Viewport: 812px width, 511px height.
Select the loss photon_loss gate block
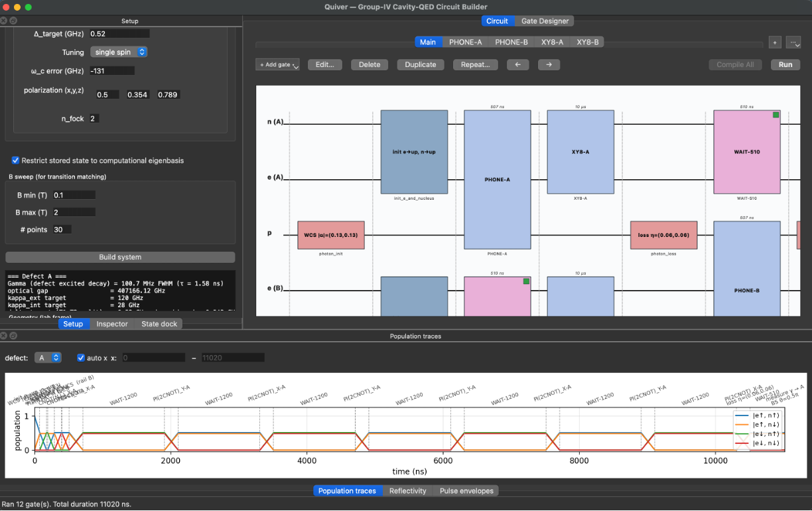point(663,235)
